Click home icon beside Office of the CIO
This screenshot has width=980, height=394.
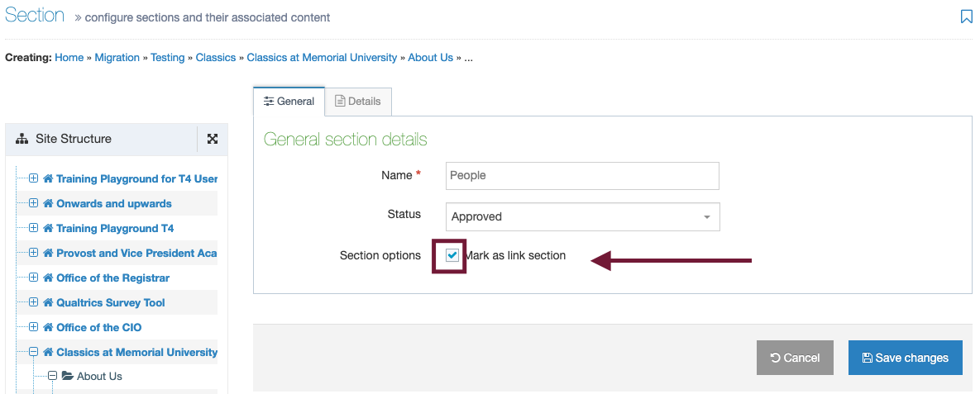click(48, 327)
